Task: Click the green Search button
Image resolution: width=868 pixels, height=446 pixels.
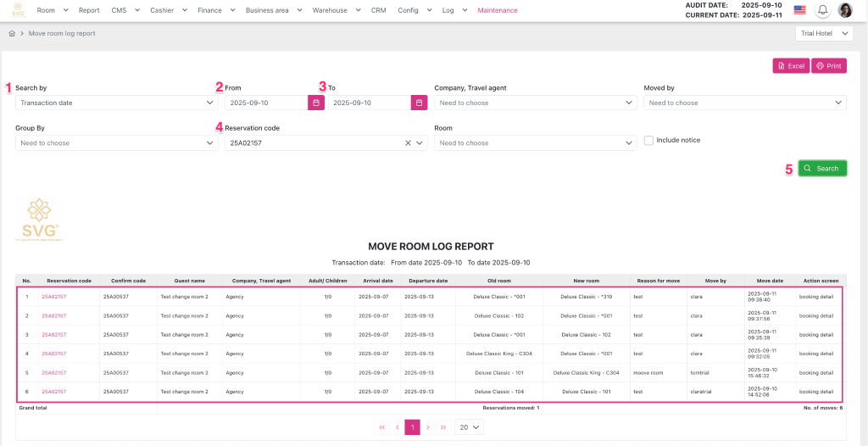Action: (x=821, y=168)
